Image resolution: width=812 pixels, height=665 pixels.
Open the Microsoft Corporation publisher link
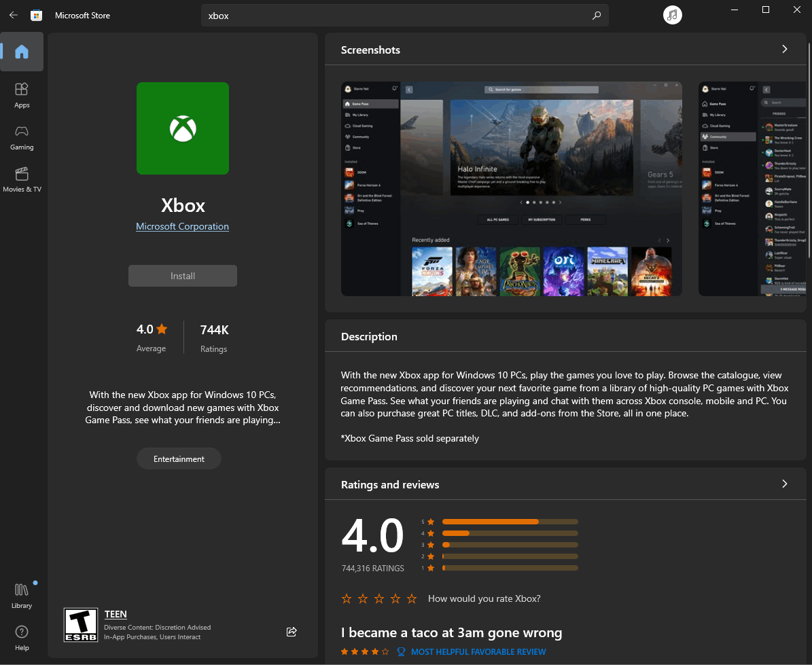click(182, 226)
